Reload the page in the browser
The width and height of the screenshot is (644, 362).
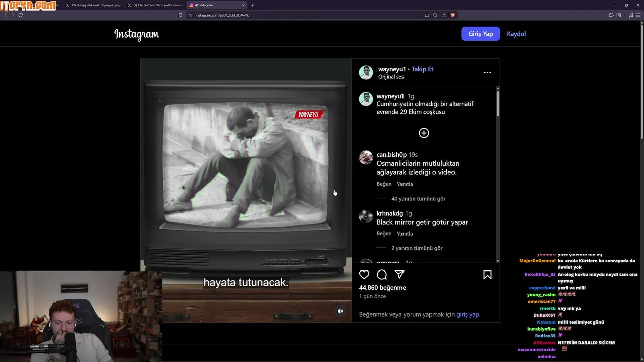20,15
